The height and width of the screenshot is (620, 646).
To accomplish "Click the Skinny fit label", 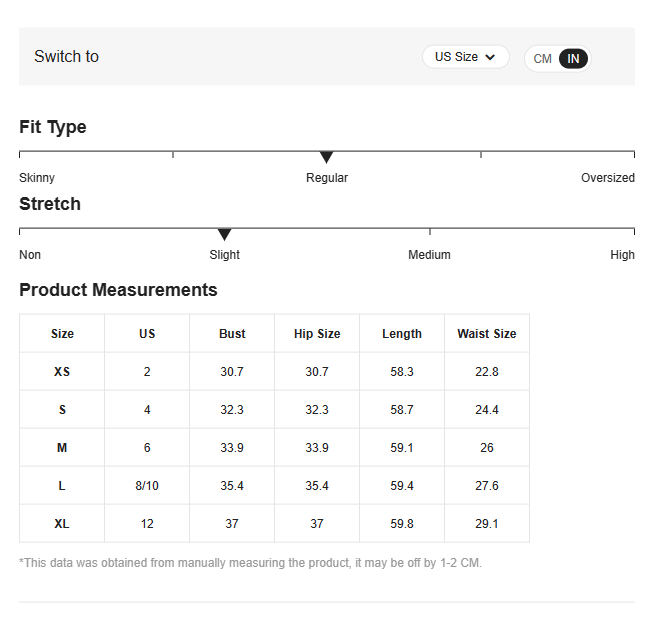I will tap(37, 178).
